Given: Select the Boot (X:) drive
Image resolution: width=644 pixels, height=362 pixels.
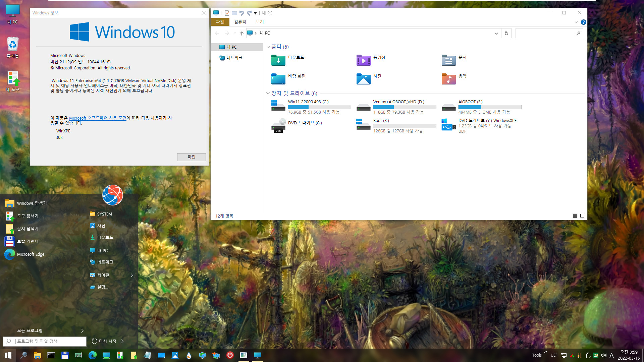Looking at the screenshot, I should click(x=396, y=126).
